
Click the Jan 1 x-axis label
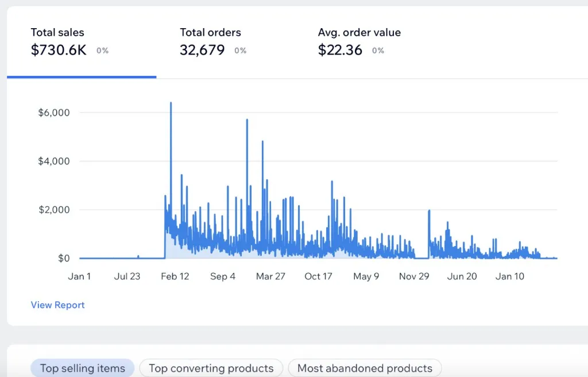point(79,276)
